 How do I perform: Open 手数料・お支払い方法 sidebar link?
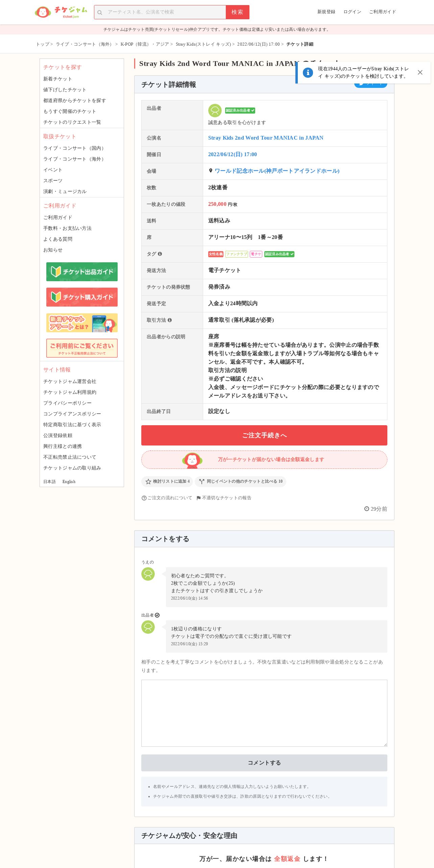point(67,228)
